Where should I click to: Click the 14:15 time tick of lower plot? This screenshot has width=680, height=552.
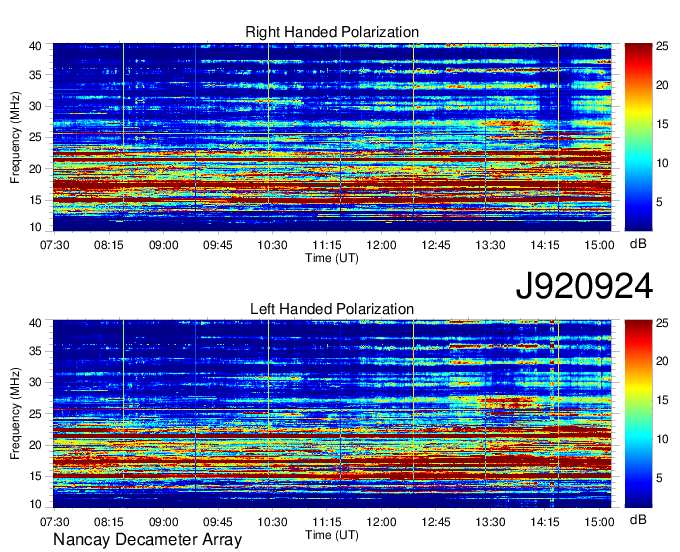tap(545, 522)
